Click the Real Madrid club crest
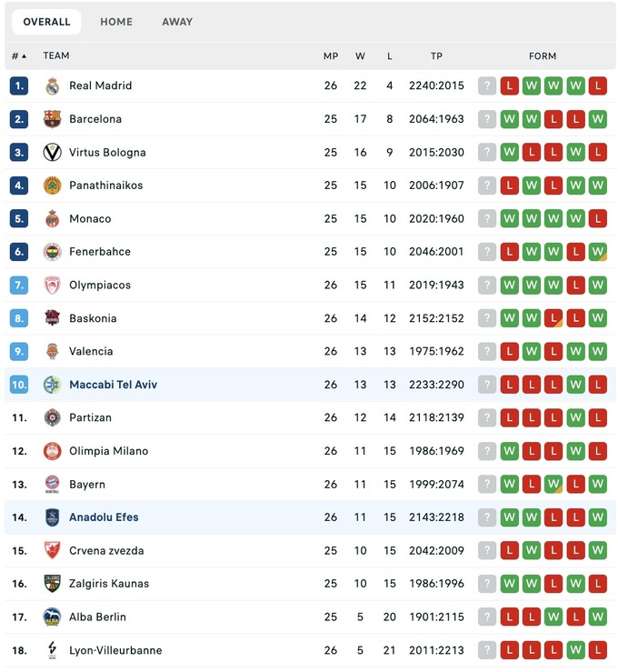Viewport: 618px width, 672px height. click(x=53, y=86)
